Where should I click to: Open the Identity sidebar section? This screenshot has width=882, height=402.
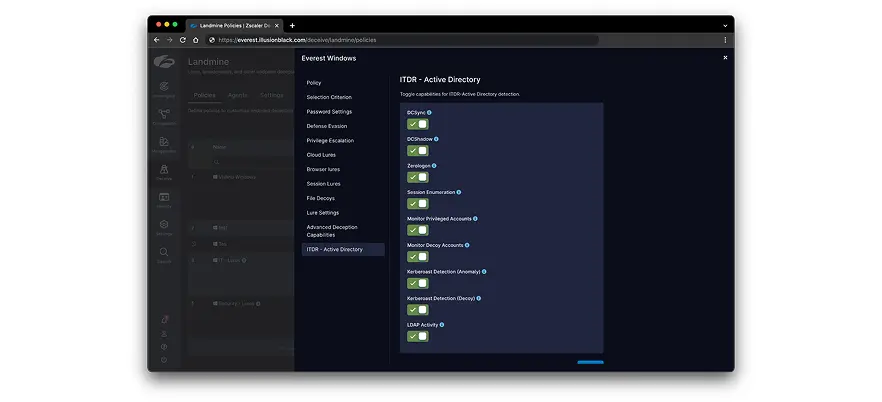[x=164, y=200]
